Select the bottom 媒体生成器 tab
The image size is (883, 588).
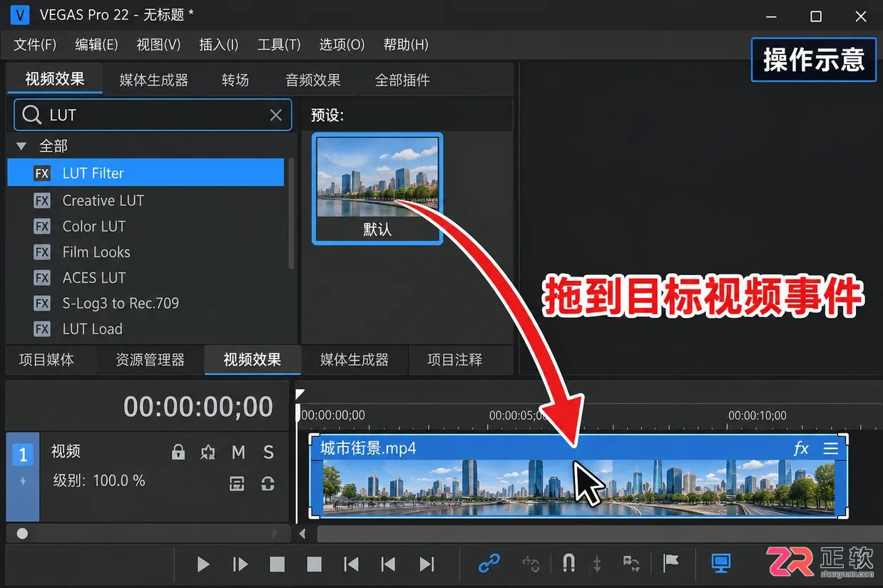click(x=354, y=360)
